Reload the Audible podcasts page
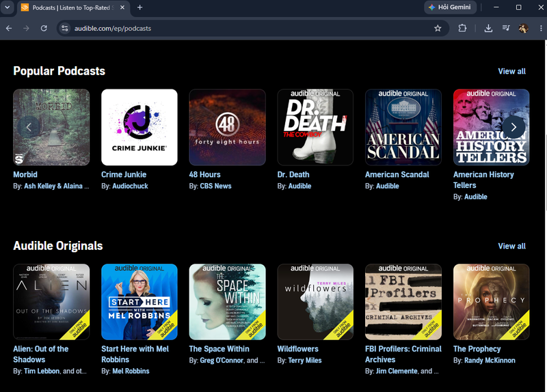This screenshot has height=392, width=547. (x=44, y=28)
